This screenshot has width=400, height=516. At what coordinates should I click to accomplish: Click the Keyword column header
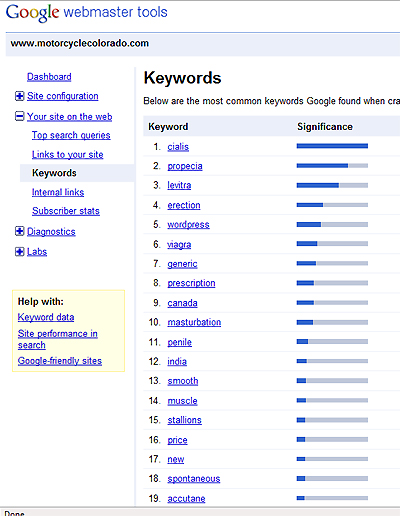pyautogui.click(x=168, y=127)
